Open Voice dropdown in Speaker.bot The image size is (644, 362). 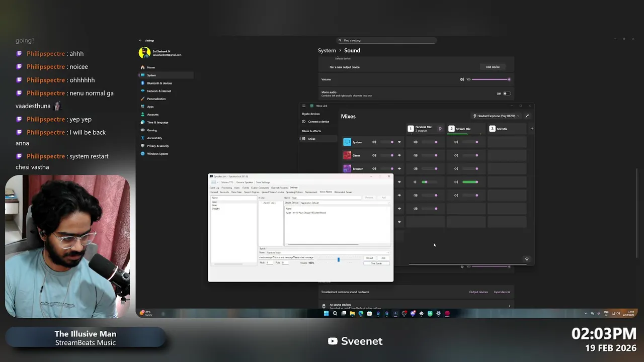(328, 252)
